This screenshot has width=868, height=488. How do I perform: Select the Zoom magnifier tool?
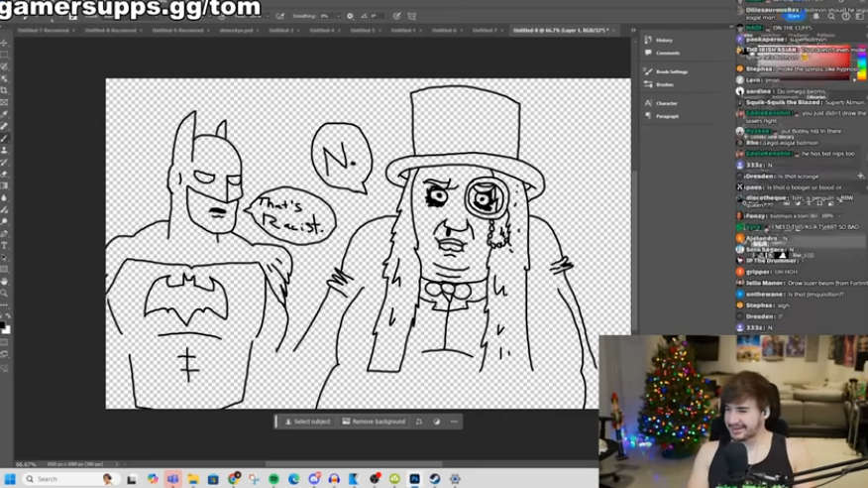point(5,293)
